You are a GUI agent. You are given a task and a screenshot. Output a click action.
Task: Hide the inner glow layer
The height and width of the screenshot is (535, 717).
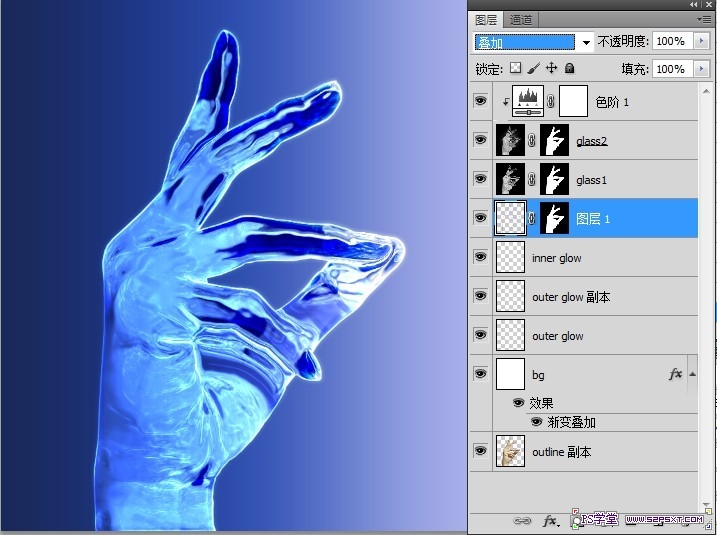480,257
